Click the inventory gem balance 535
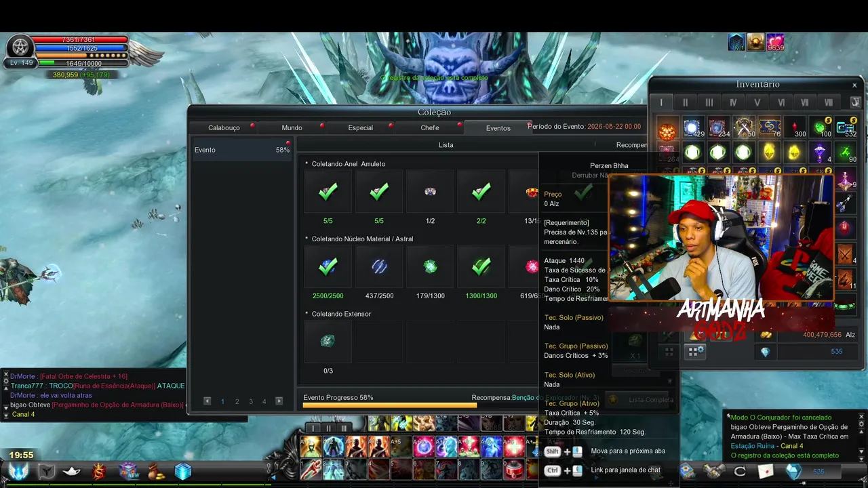The height and width of the screenshot is (488, 868). click(x=836, y=352)
